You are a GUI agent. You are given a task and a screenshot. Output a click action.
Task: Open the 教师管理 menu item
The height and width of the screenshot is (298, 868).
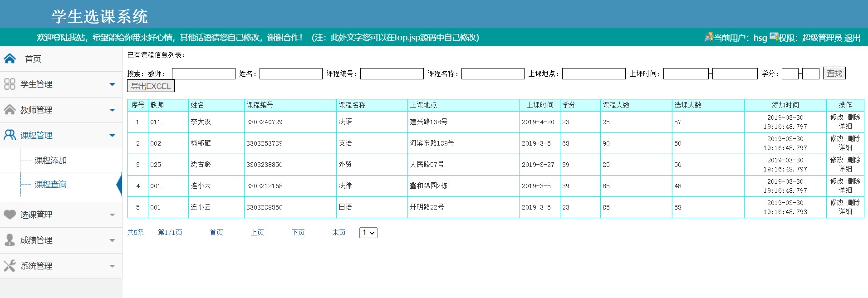36,110
